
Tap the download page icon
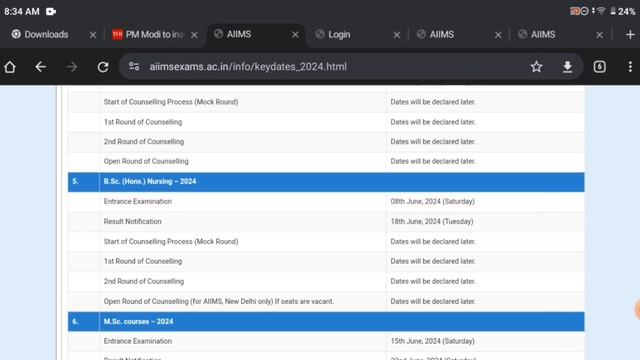click(x=567, y=67)
